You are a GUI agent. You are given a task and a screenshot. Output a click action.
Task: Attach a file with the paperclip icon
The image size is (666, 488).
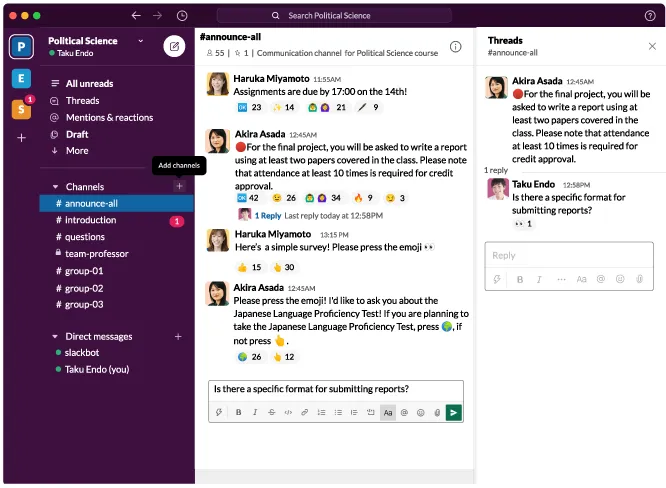[437, 412]
